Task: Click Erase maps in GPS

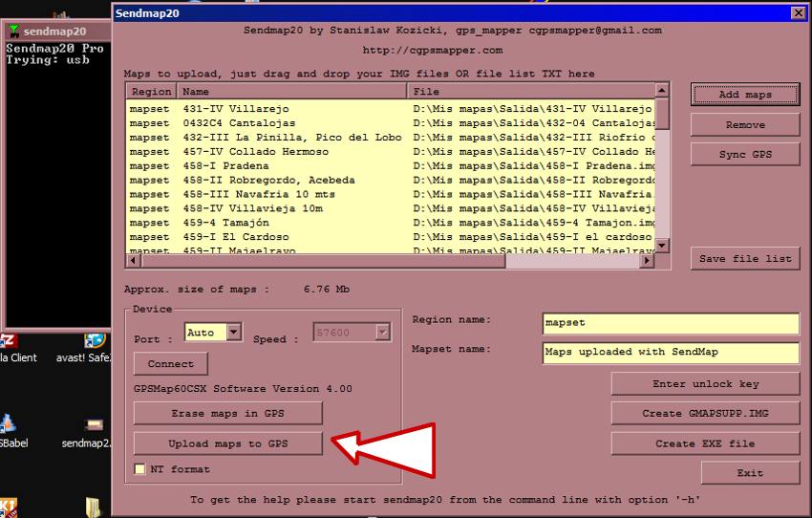Action: (x=228, y=414)
